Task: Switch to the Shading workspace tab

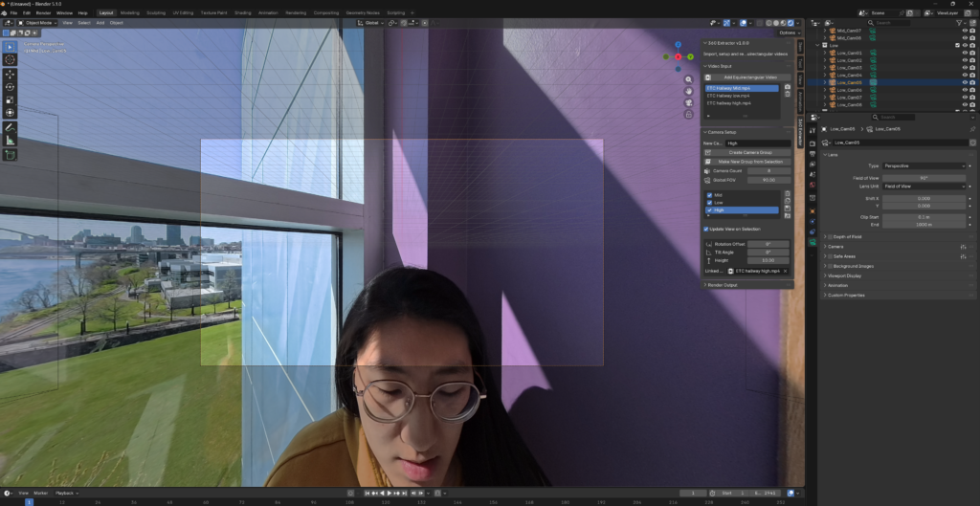Action: [x=242, y=12]
